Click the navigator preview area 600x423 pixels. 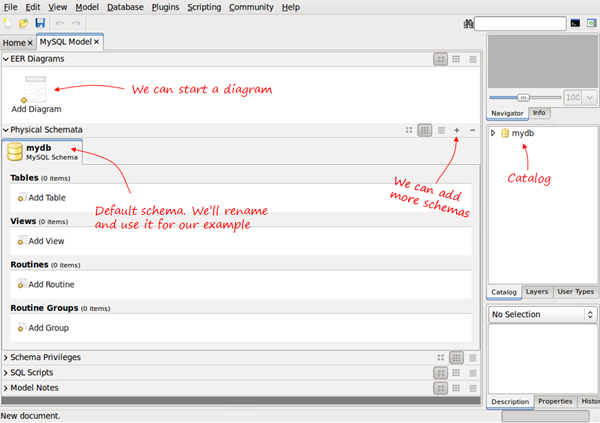coord(543,62)
